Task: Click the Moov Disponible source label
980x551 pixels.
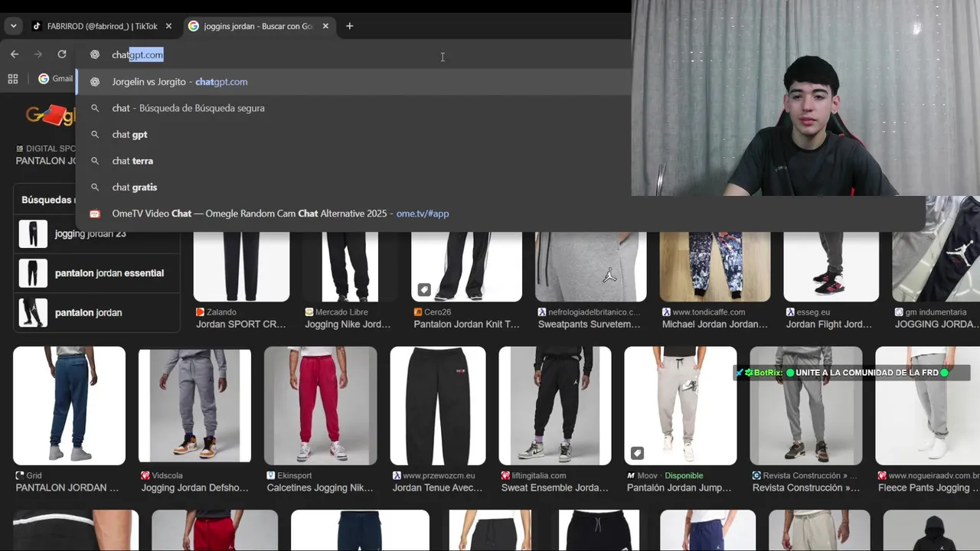Action: [x=670, y=475]
